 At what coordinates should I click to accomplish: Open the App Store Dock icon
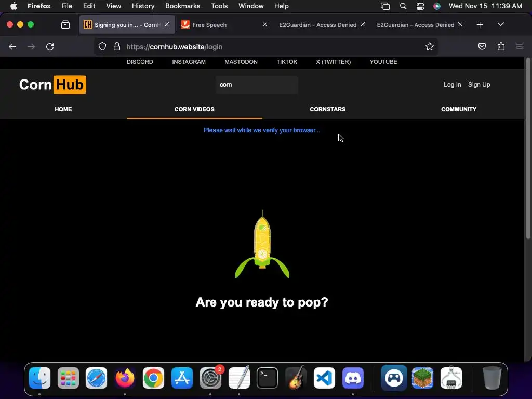[182, 378]
